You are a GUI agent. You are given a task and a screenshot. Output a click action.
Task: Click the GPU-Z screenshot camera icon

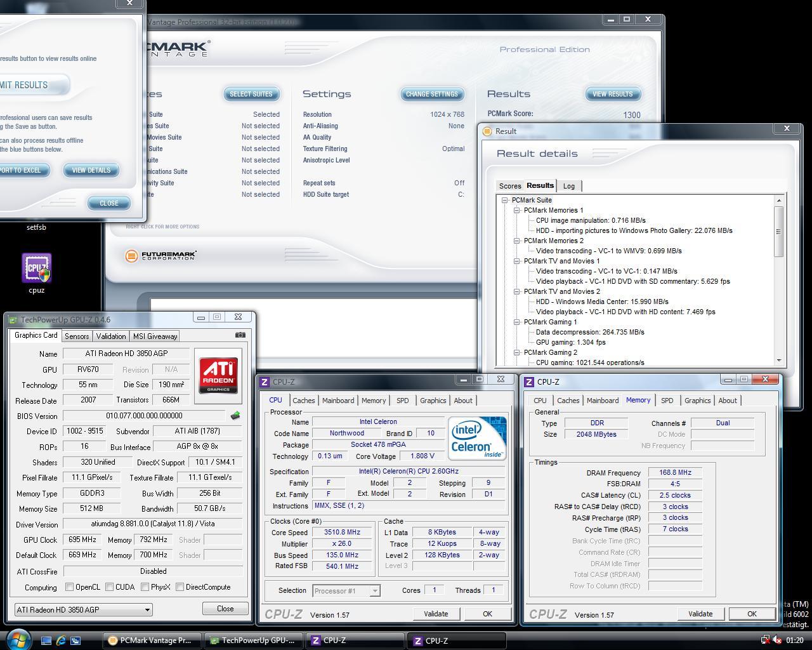tap(240, 335)
